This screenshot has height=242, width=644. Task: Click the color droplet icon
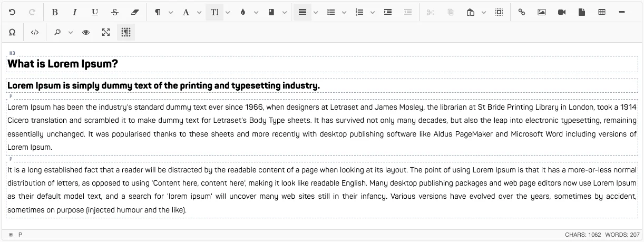coord(242,12)
